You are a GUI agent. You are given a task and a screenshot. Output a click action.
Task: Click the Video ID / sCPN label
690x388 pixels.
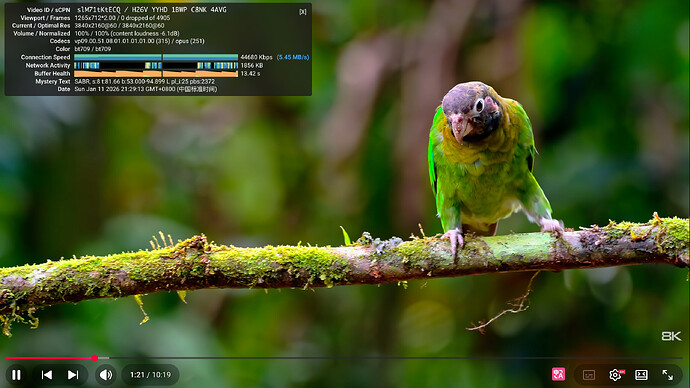point(48,10)
